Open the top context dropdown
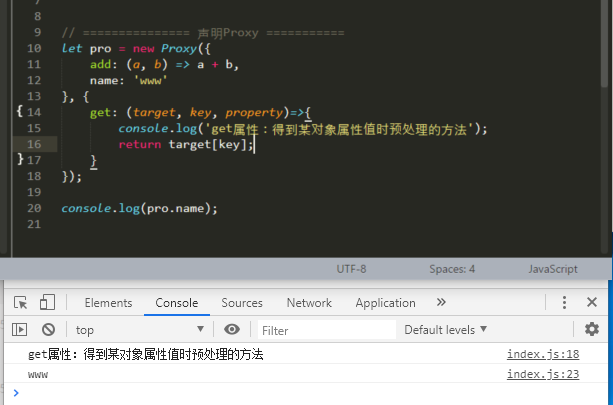 (140, 330)
